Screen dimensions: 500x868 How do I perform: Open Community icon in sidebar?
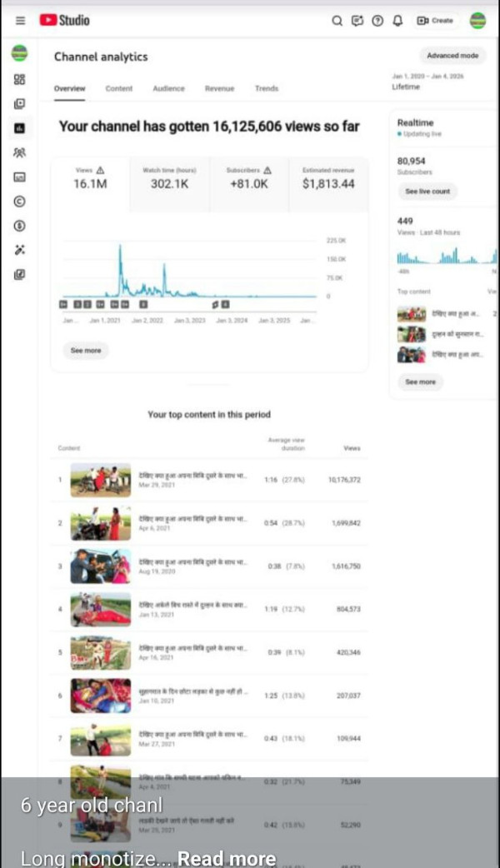[x=19, y=152]
